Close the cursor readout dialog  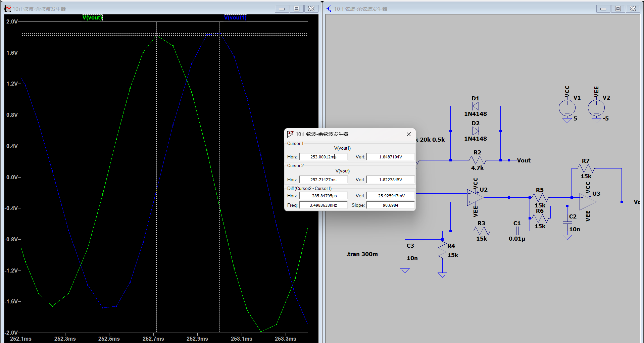point(408,134)
